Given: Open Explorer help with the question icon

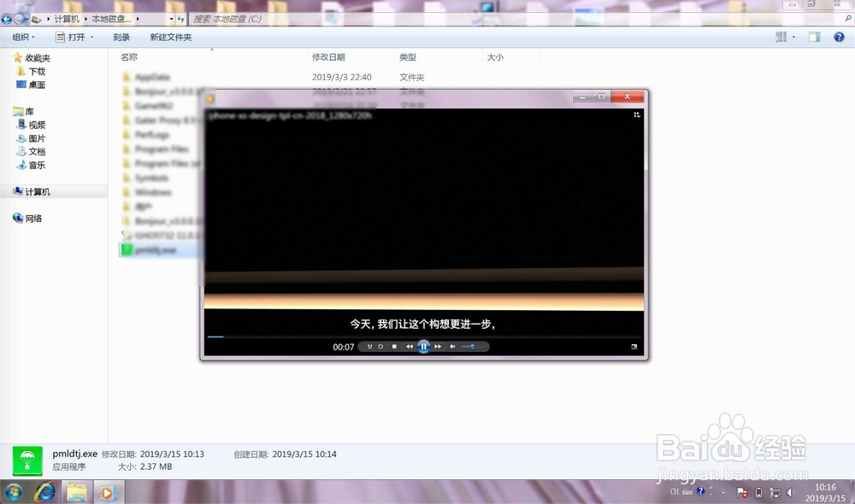Looking at the screenshot, I should pyautogui.click(x=839, y=37).
